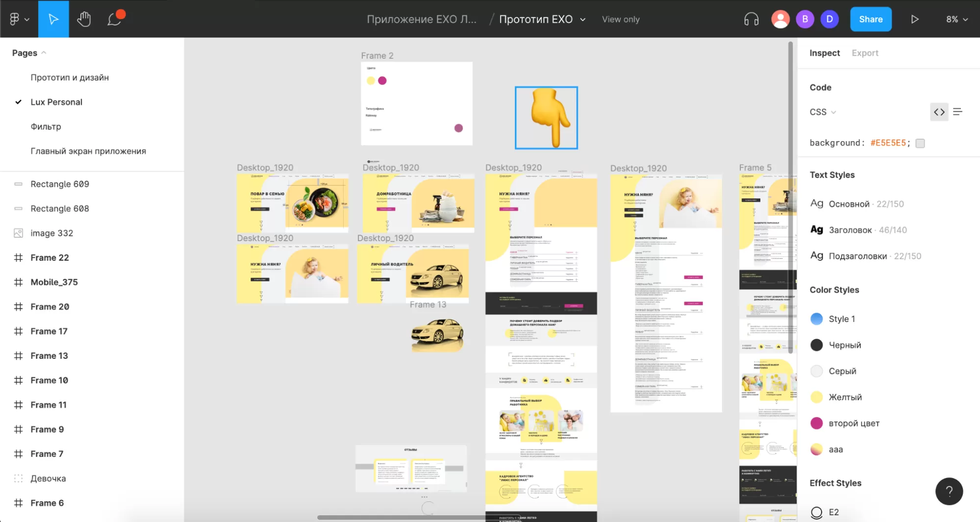Image resolution: width=980 pixels, height=522 pixels.
Task: Switch to table list view icon
Action: pos(957,112)
